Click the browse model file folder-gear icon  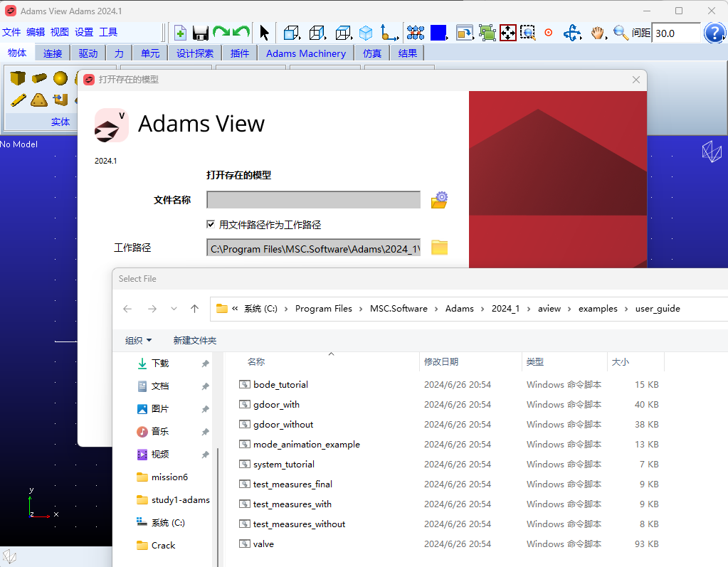pos(439,200)
